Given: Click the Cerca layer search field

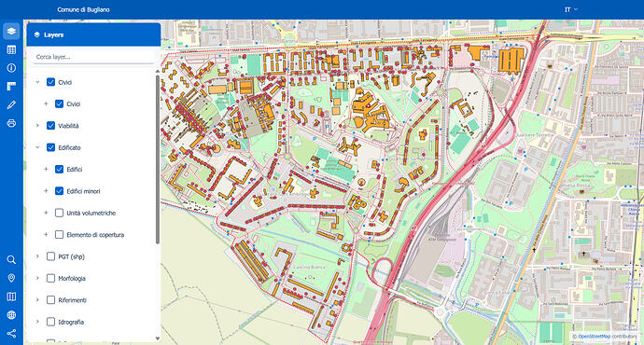Looking at the screenshot, I should (x=93, y=57).
